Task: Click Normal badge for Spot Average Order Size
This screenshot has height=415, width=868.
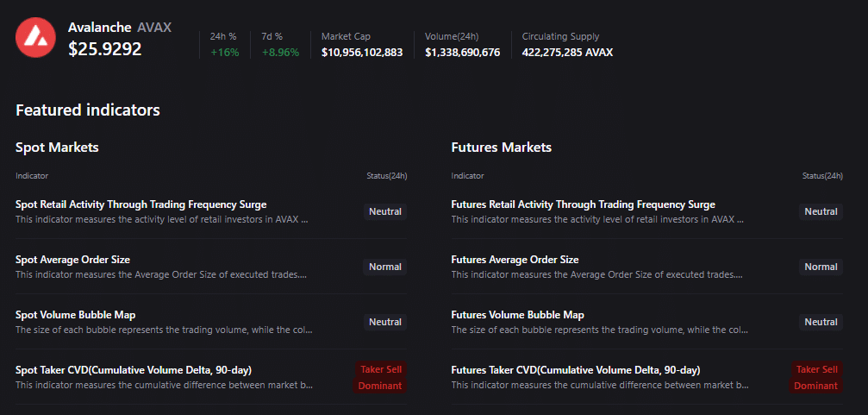Action: tap(385, 267)
